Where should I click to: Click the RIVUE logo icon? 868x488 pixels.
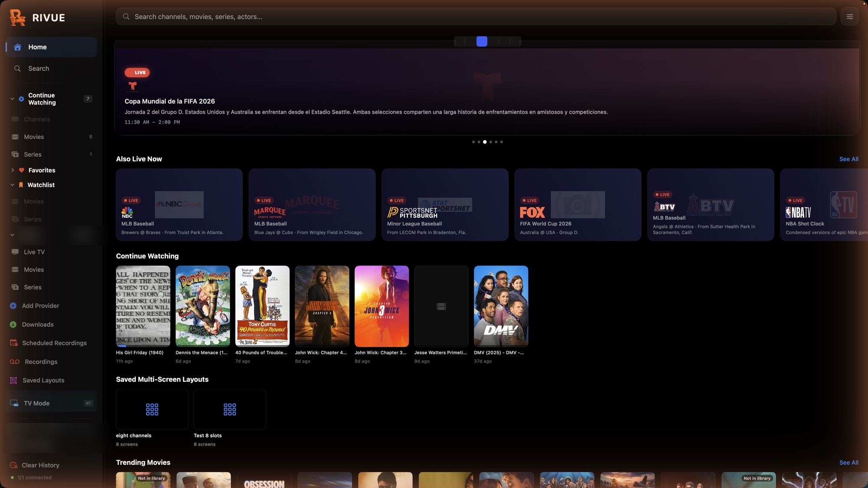pyautogui.click(x=17, y=17)
